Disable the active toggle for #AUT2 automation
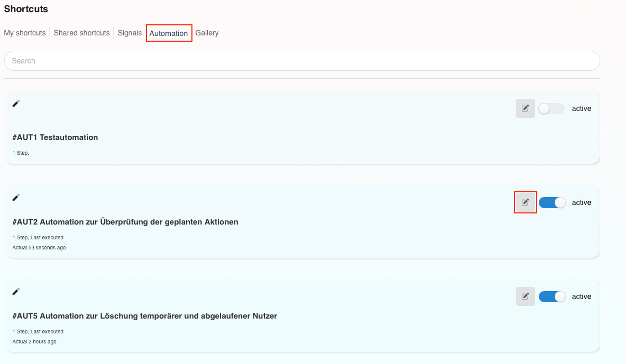 [552, 202]
